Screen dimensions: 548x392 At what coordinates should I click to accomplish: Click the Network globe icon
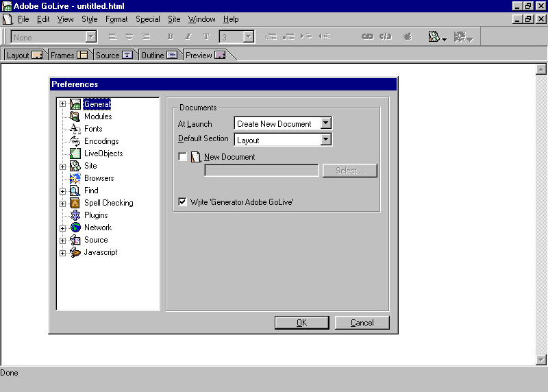(x=75, y=228)
